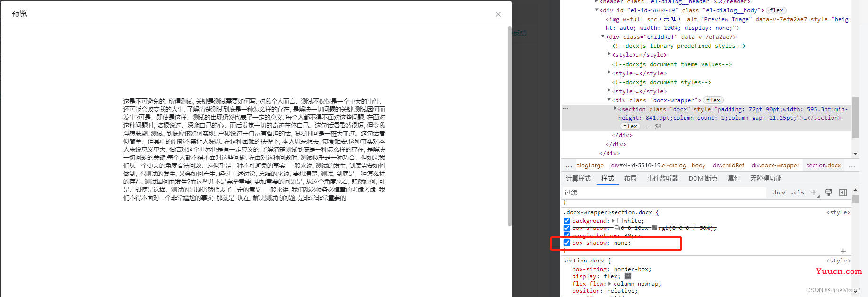868x297 pixels.
Task: Click the gray rgb(0 0 0 / 50%) swatch
Action: point(655,228)
